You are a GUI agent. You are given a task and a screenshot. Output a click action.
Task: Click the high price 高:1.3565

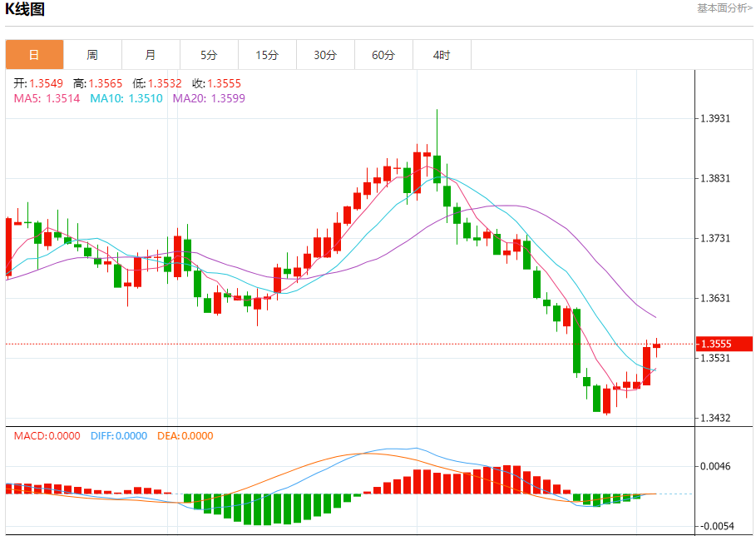tap(98, 83)
